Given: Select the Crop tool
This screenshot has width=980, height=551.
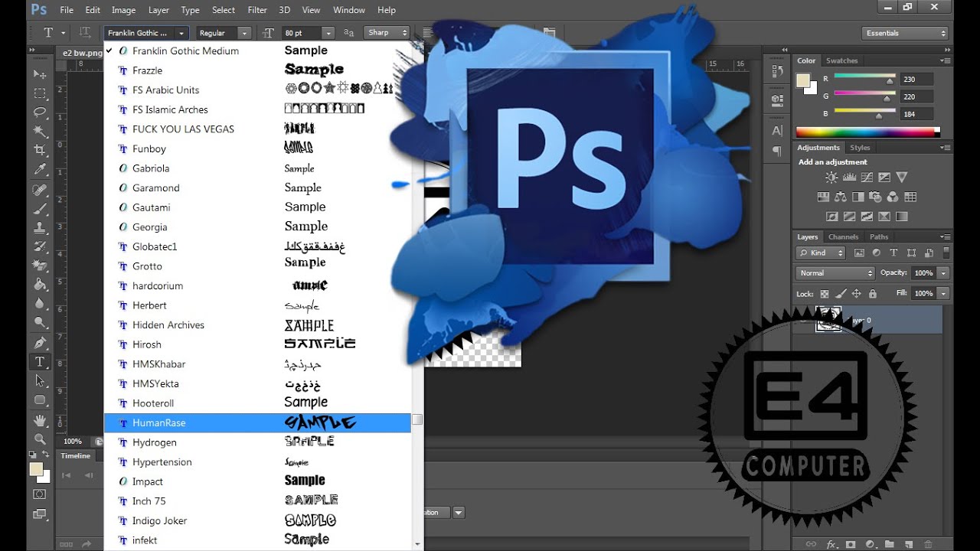Looking at the screenshot, I should click(x=40, y=151).
